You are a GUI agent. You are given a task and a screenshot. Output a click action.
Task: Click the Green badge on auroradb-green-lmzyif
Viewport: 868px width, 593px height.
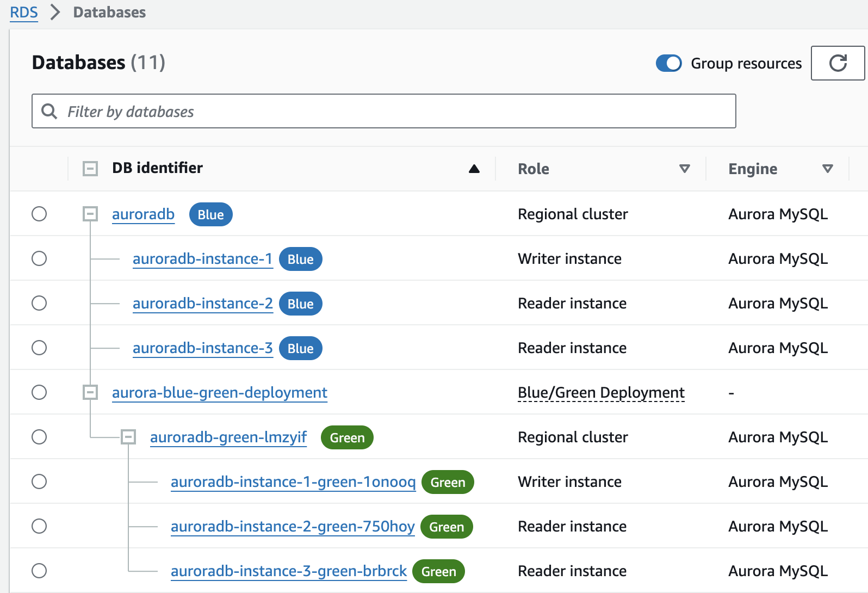(347, 437)
